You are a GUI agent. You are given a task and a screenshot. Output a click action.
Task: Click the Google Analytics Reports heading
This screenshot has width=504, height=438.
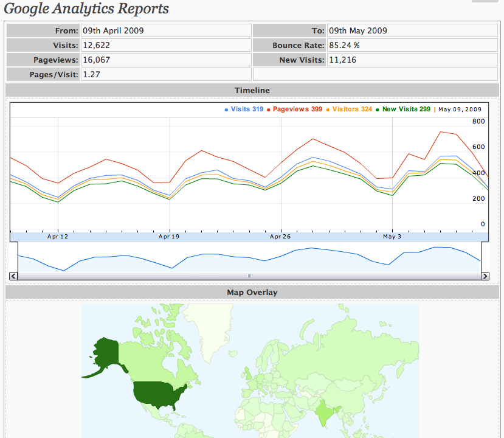click(x=86, y=9)
